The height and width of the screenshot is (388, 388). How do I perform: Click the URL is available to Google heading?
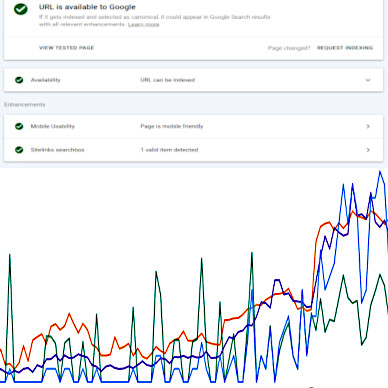pyautogui.click(x=87, y=7)
